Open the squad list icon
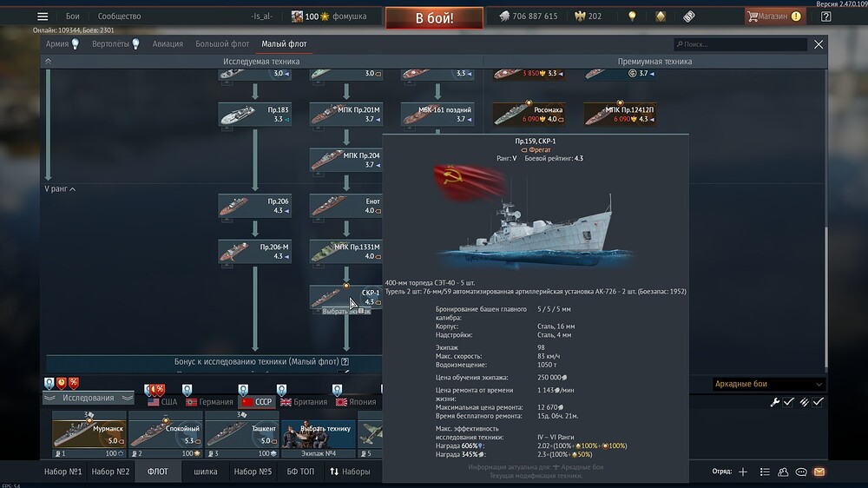Viewport: 868px width, 488px height. coord(765,472)
